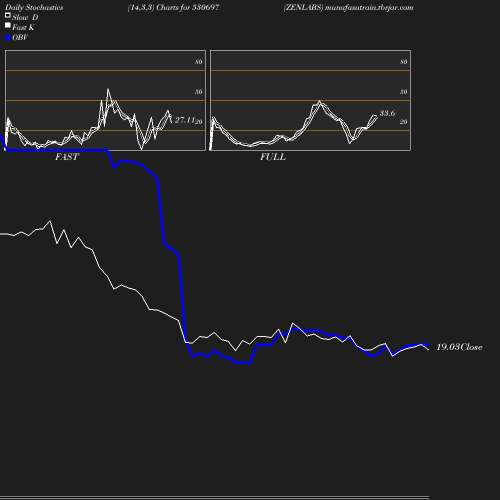
Task: Click the 20 axis label in FULL chart
Action: pyautogui.click(x=404, y=122)
